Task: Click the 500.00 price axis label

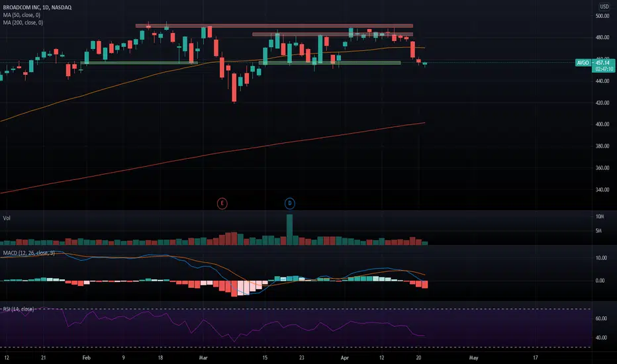Action: [x=602, y=16]
